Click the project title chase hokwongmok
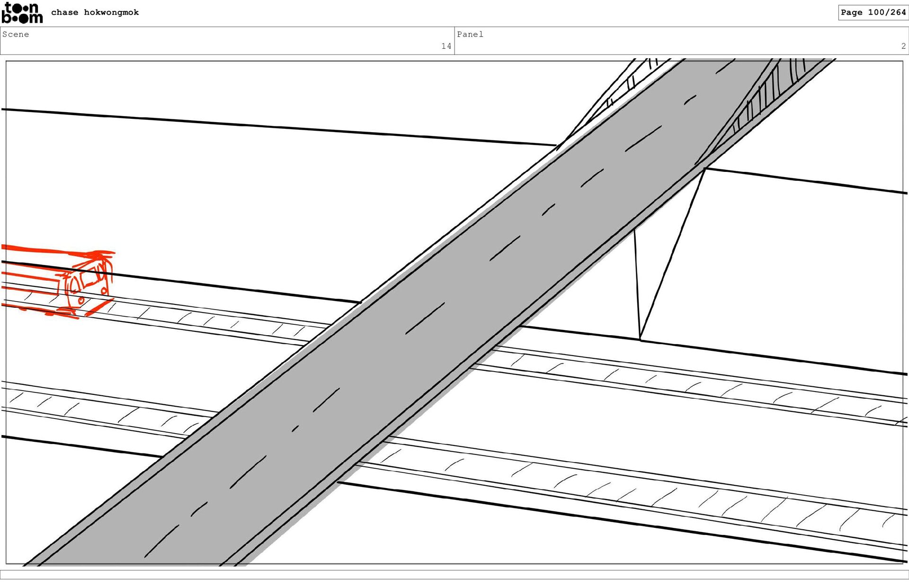The height and width of the screenshot is (588, 909). [x=95, y=12]
